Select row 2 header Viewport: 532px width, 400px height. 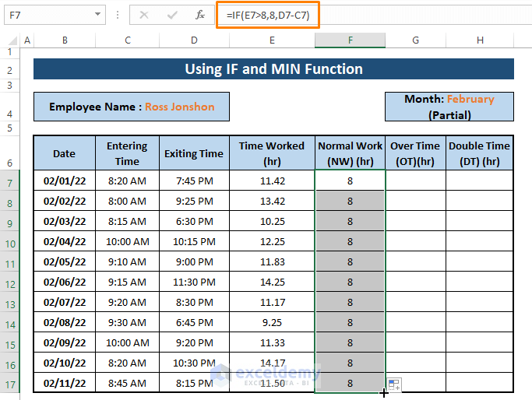10,70
